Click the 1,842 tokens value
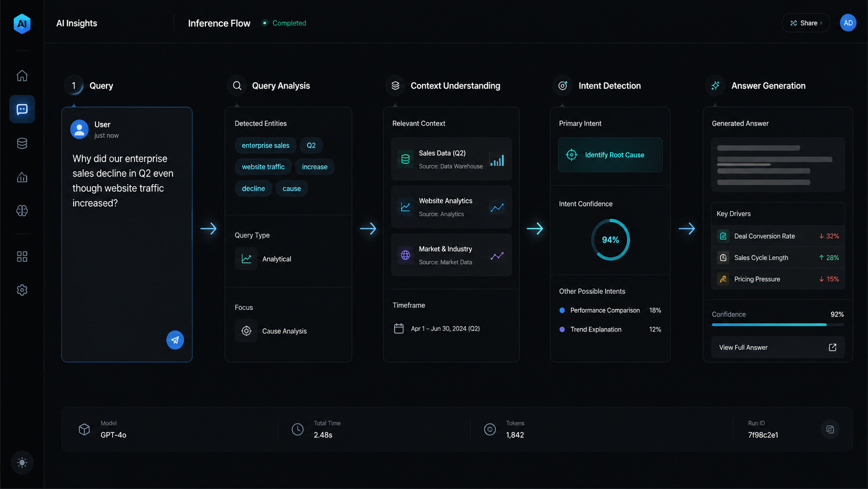 [515, 435]
